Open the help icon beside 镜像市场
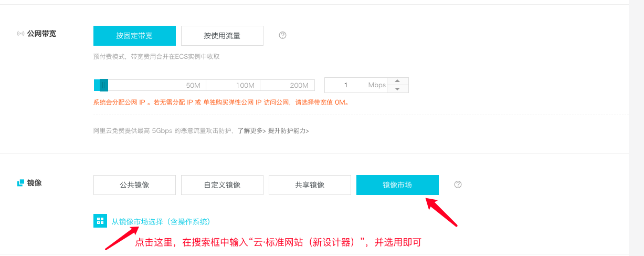The image size is (644, 256). (x=458, y=185)
